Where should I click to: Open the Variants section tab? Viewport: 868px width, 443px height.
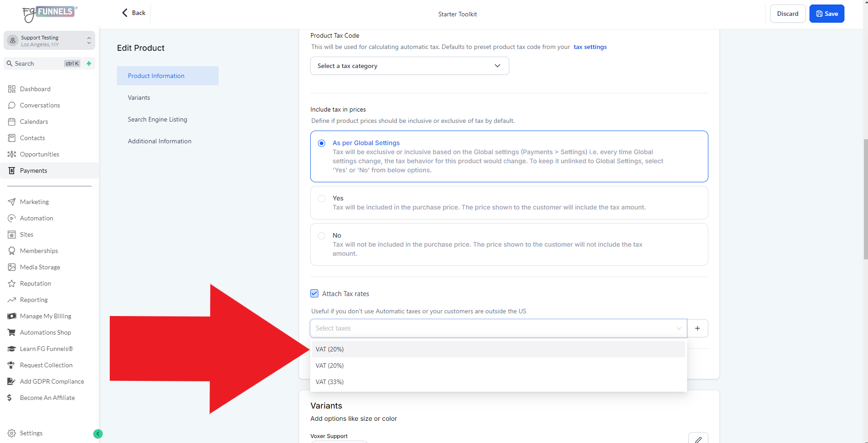click(x=139, y=97)
